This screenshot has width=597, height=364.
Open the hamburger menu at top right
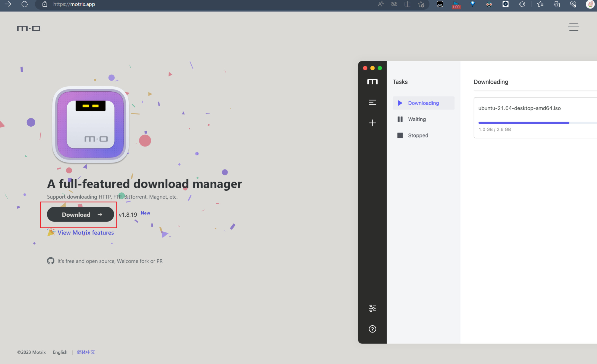click(x=574, y=27)
